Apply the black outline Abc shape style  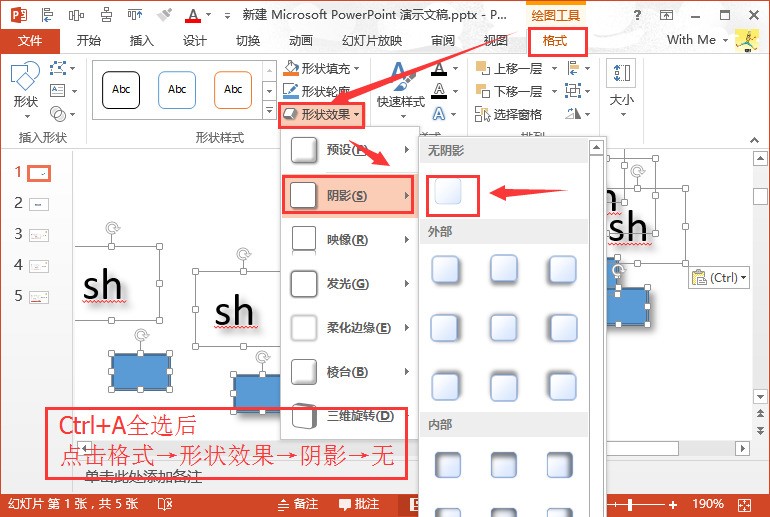[x=121, y=89]
